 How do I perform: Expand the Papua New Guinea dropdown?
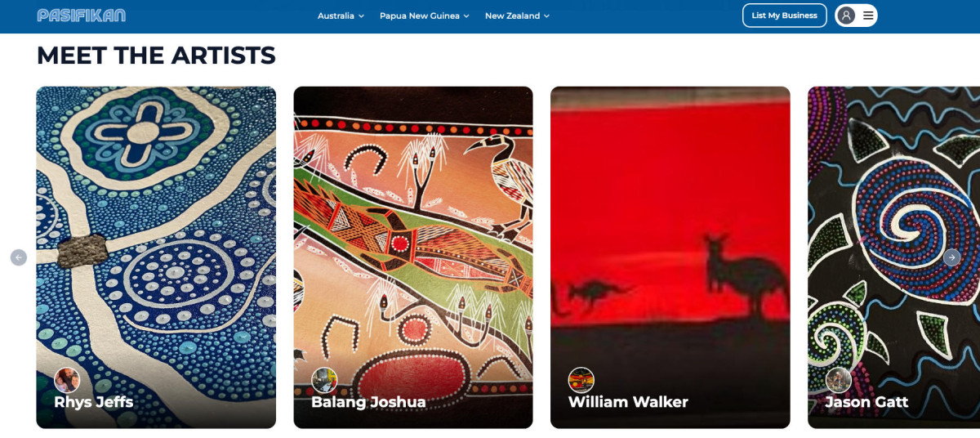(425, 16)
